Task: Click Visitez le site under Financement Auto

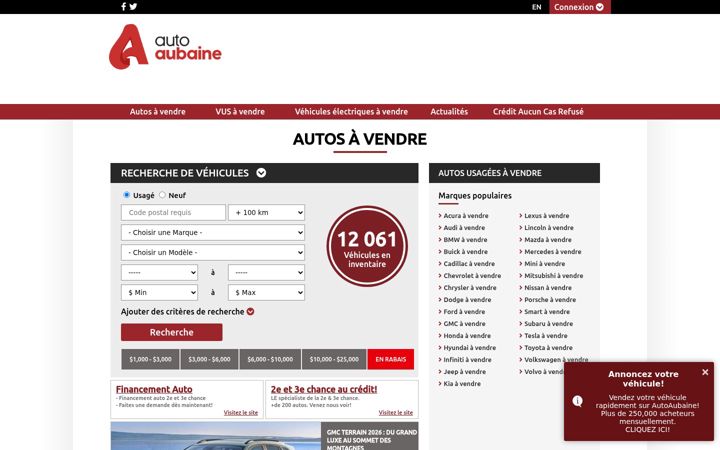Action: (x=241, y=412)
